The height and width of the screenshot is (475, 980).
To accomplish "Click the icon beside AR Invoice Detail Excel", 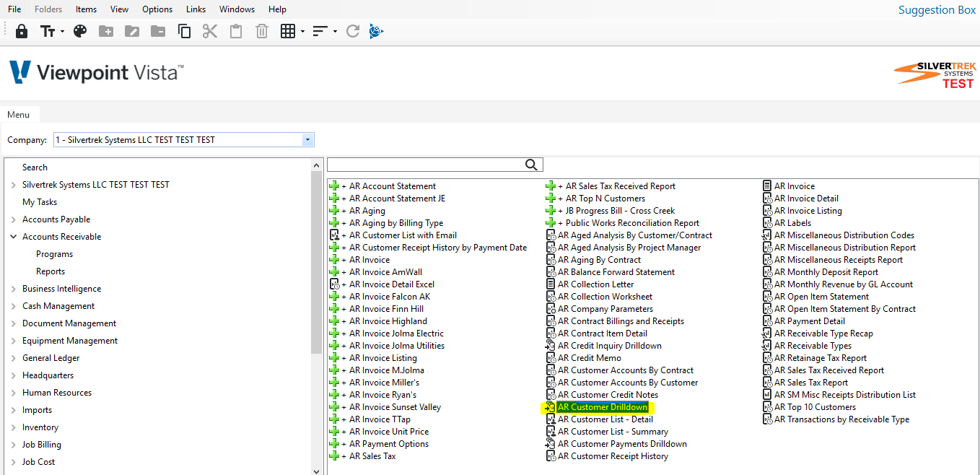I will pyautogui.click(x=334, y=284).
